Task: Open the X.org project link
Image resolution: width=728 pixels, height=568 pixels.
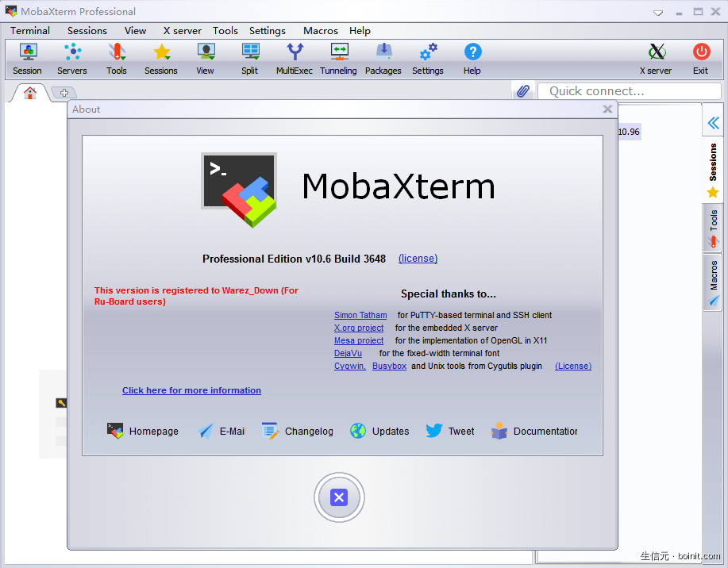Action: [359, 328]
